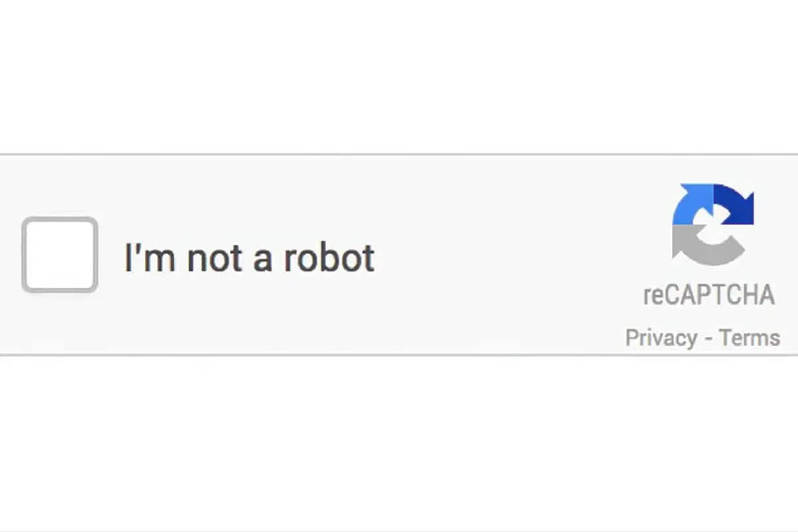Screen dimensions: 798x532
Task: Click the reCAPTCHA brand name text
Action: coord(709,295)
